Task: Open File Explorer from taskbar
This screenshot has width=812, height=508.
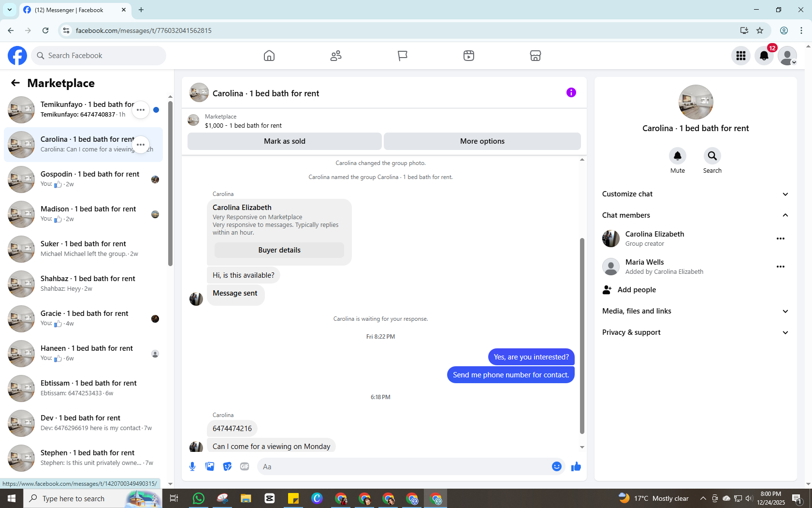Action: point(246,498)
